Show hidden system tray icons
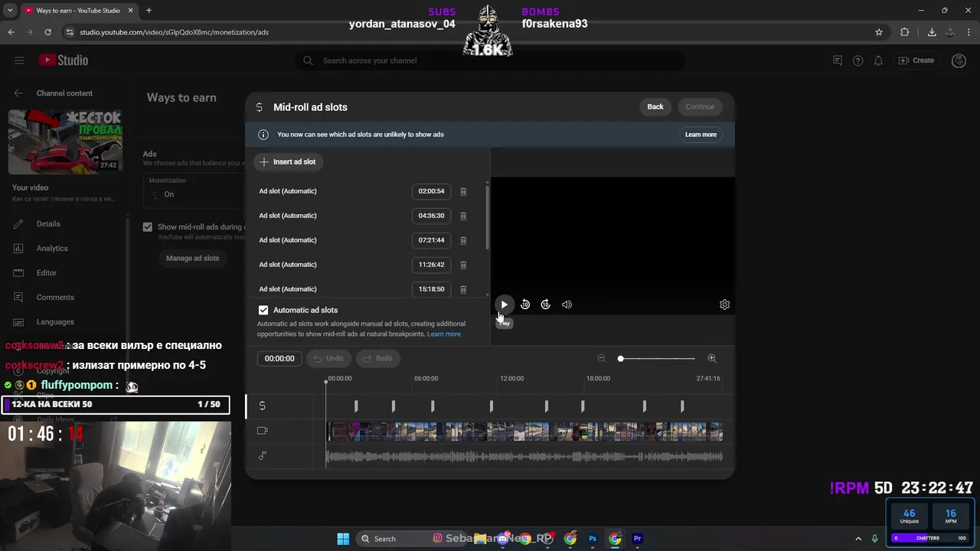The height and width of the screenshot is (551, 980). 858,539
